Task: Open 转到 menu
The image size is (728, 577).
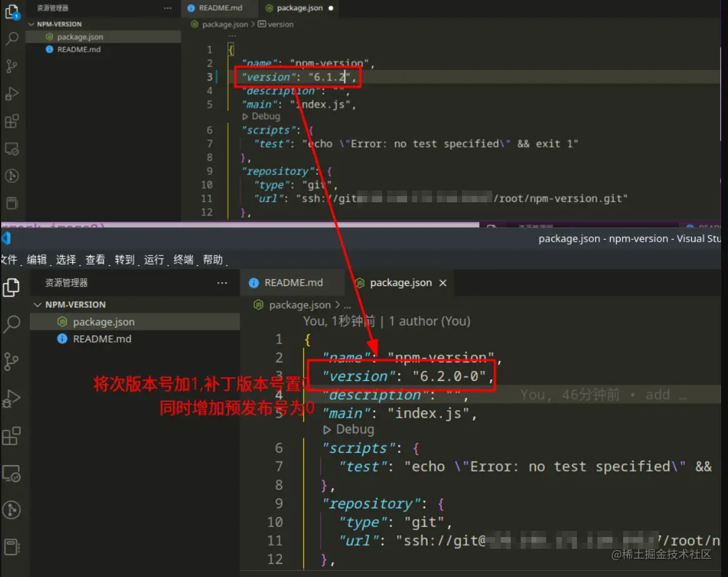Action: pos(124,260)
